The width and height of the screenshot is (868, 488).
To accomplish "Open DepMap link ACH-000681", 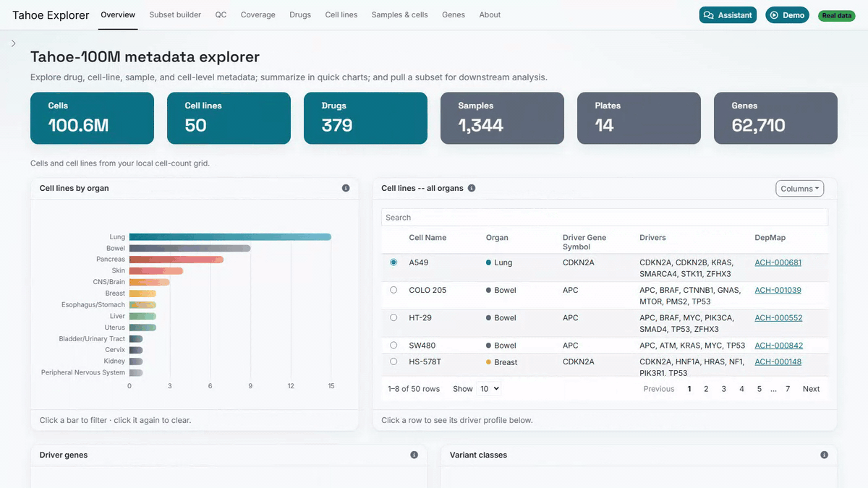I will point(778,262).
